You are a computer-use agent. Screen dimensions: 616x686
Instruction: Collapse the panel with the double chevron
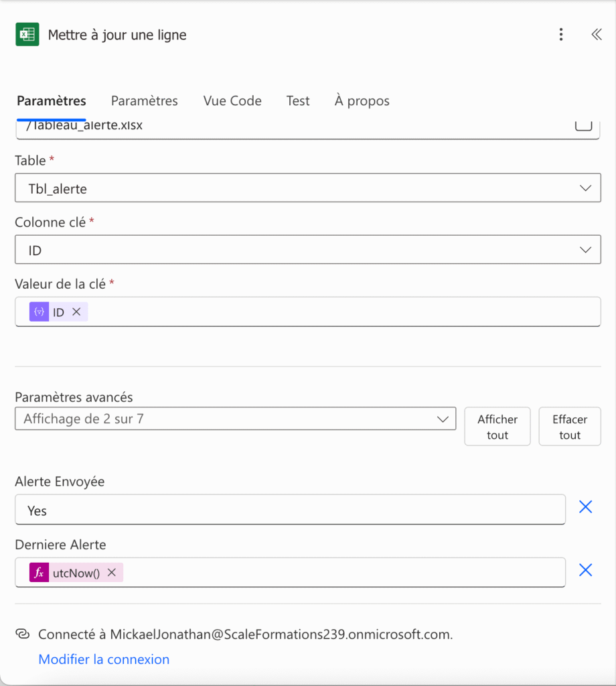(596, 34)
